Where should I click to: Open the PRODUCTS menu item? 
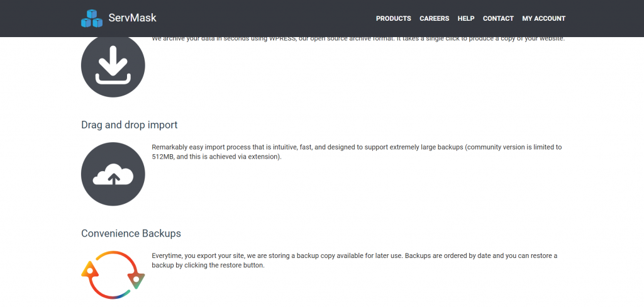click(x=394, y=18)
